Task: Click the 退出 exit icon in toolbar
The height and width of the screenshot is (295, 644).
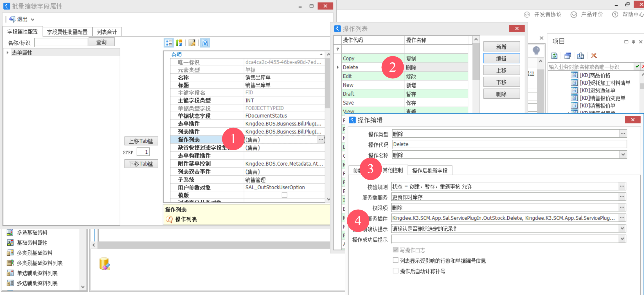Action: (x=12, y=19)
